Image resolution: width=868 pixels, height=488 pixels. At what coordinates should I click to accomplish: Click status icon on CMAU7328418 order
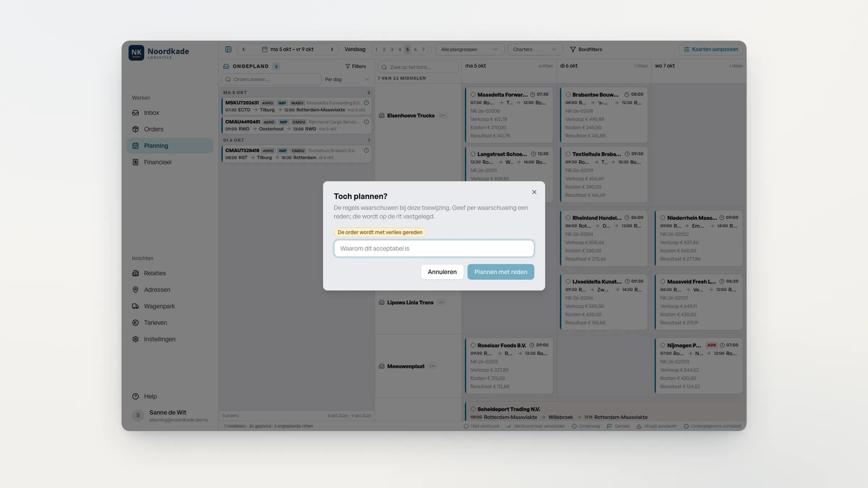tap(366, 150)
